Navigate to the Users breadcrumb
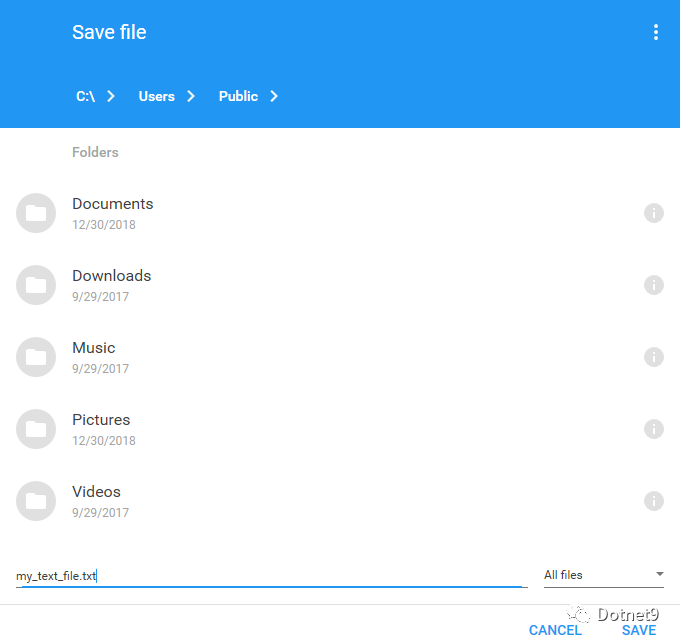The image size is (680, 642). pos(157,96)
